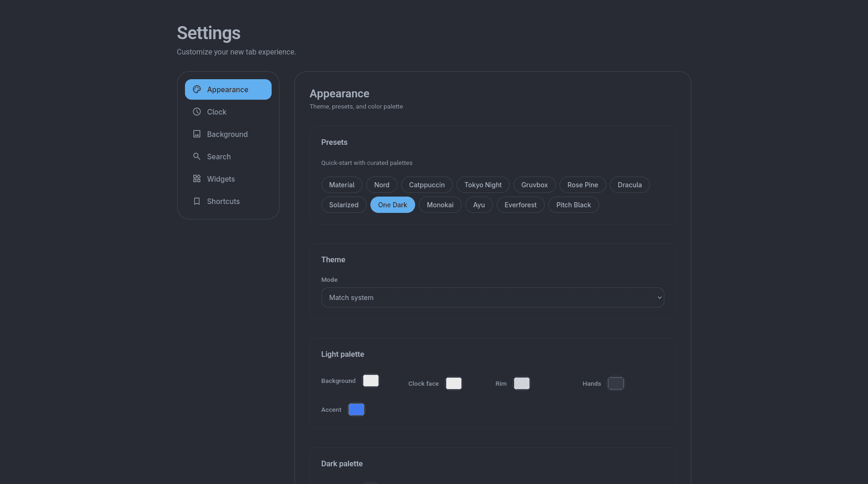
Task: Select the Nord preset
Action: (381, 185)
